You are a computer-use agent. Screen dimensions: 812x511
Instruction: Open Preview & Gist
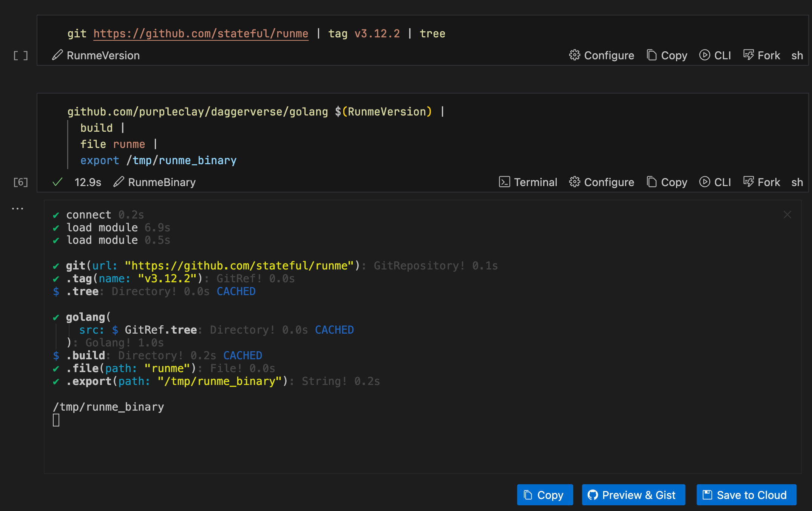pos(633,495)
